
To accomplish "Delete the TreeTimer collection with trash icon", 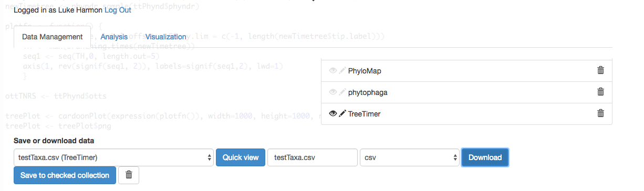I will (601, 113).
